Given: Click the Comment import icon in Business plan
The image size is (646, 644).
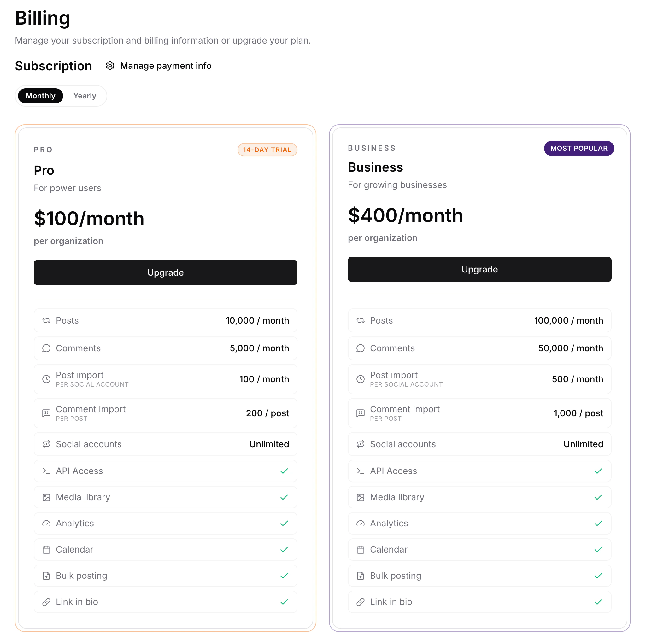Looking at the screenshot, I should point(361,413).
